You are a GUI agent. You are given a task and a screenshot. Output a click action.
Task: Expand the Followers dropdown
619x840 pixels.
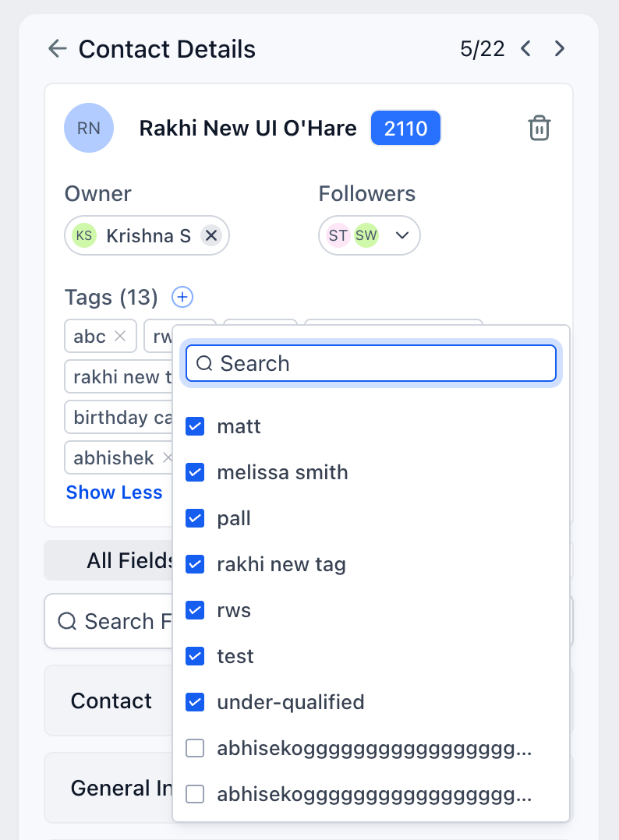click(402, 235)
